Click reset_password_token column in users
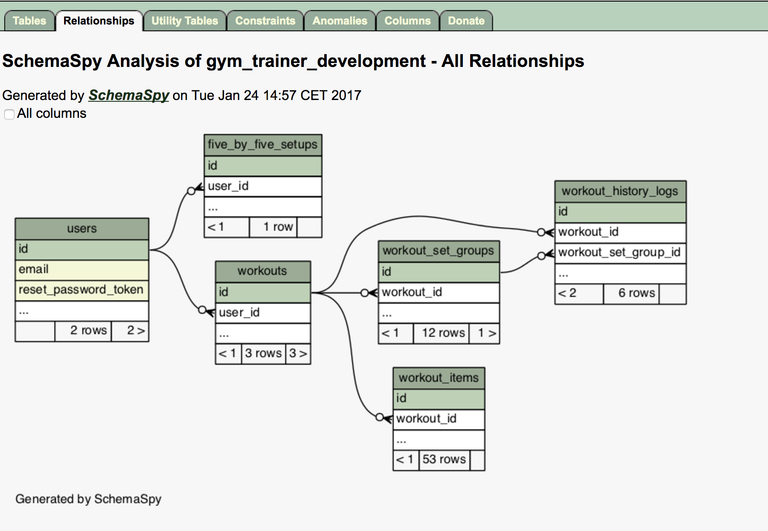Viewport: 768px width, 531px height. pyautogui.click(x=82, y=290)
